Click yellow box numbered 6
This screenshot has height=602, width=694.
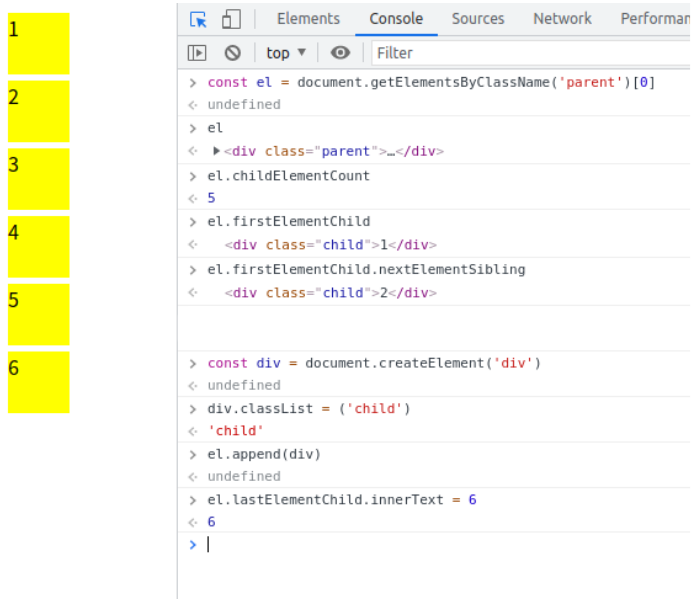tap(39, 382)
